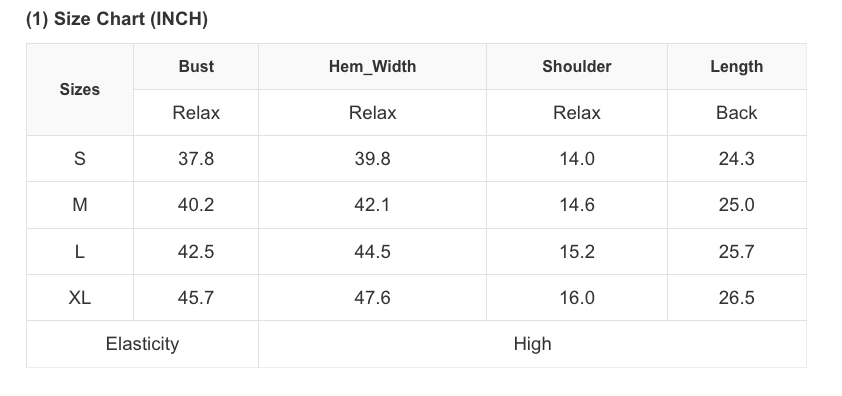Image resolution: width=842 pixels, height=396 pixels.
Task: Click the XL size row label
Action: click(x=79, y=298)
